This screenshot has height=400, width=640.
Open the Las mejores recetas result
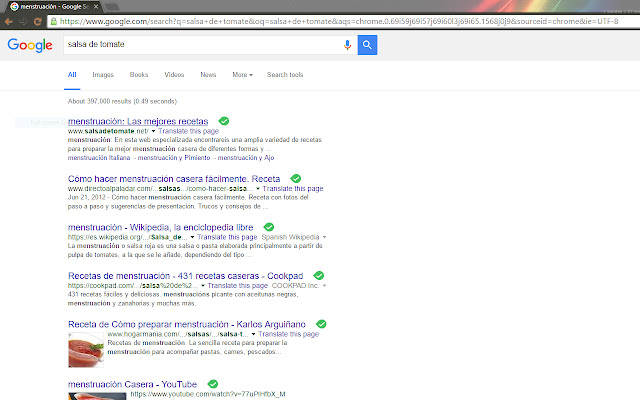point(138,121)
